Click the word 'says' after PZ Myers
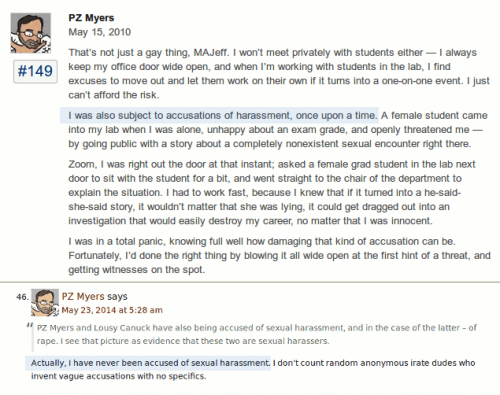The height and width of the screenshot is (395, 500). 117,296
